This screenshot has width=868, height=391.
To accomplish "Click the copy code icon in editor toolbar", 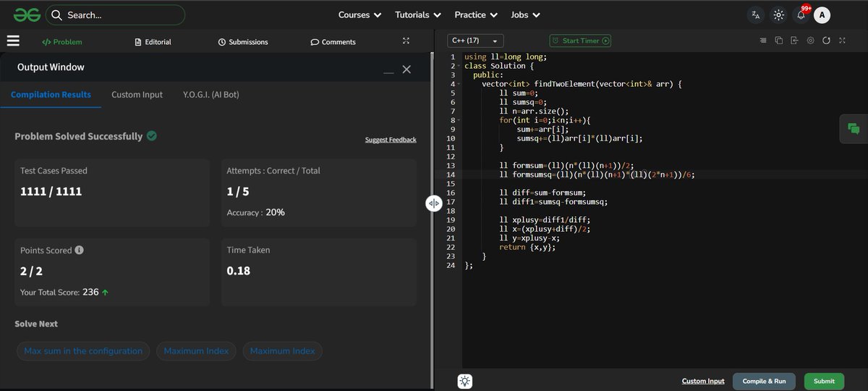I will (779, 41).
